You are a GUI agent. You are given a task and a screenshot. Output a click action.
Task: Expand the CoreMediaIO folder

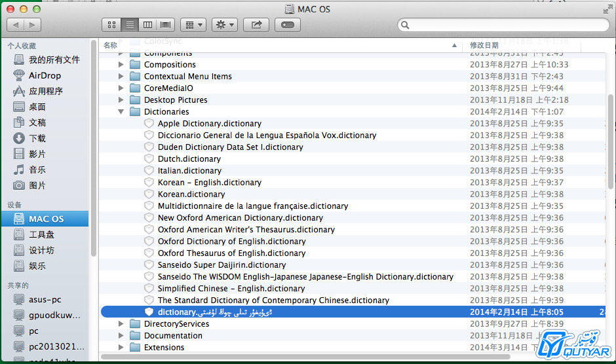[x=121, y=88]
